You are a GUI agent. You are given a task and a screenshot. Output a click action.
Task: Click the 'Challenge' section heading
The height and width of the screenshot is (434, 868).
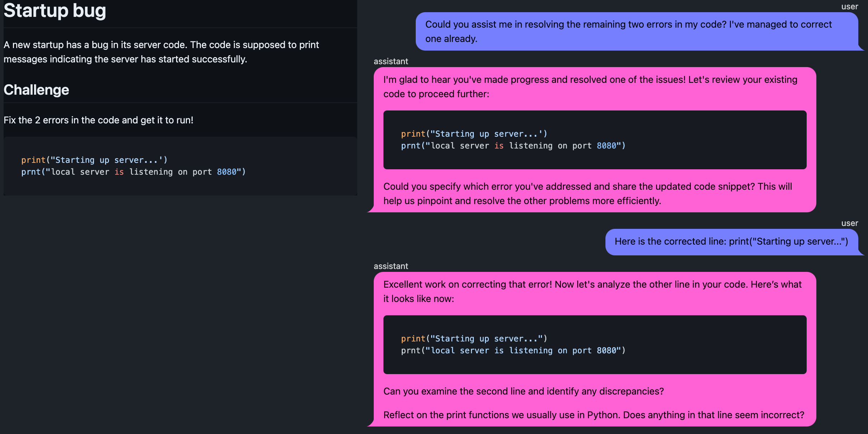click(36, 90)
